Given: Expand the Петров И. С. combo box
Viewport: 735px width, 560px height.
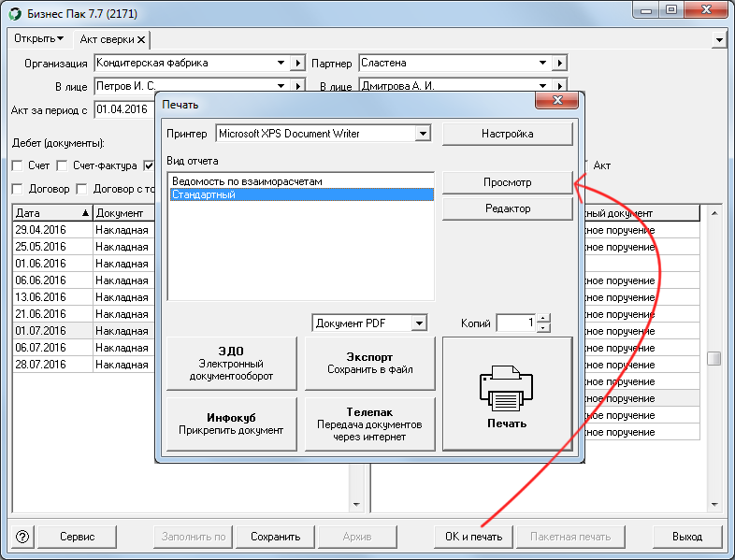Looking at the screenshot, I should tap(281, 86).
